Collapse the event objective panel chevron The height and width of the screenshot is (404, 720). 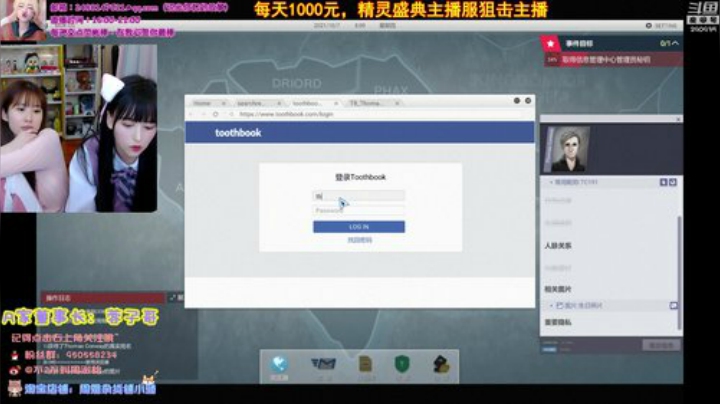coord(675,43)
